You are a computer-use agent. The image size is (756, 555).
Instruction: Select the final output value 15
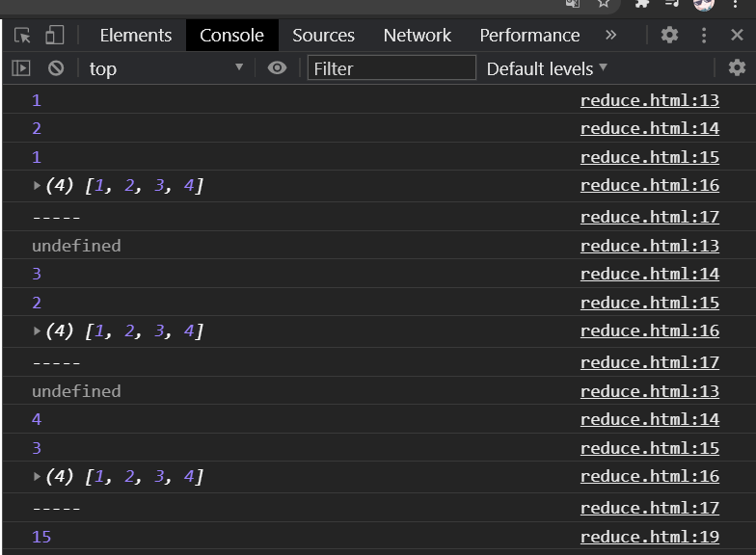tap(41, 537)
